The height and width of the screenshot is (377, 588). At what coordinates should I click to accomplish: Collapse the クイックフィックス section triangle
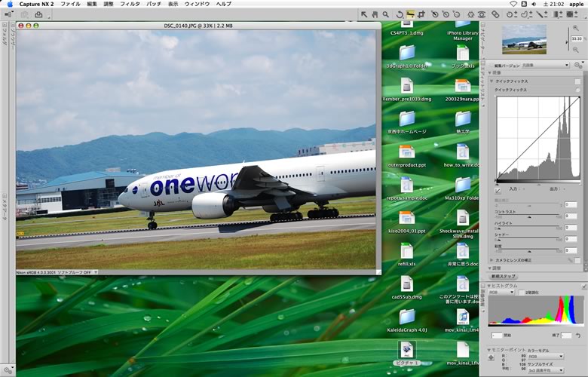click(x=492, y=81)
